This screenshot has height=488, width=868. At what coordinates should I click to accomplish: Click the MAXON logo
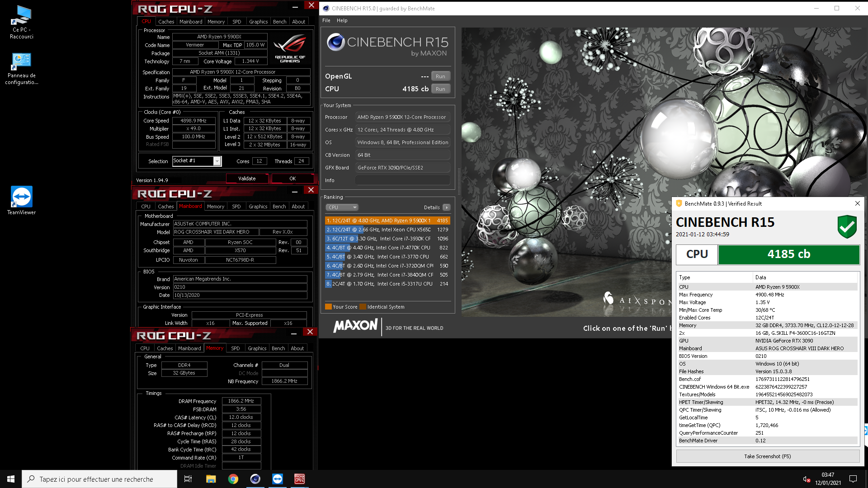pos(355,326)
